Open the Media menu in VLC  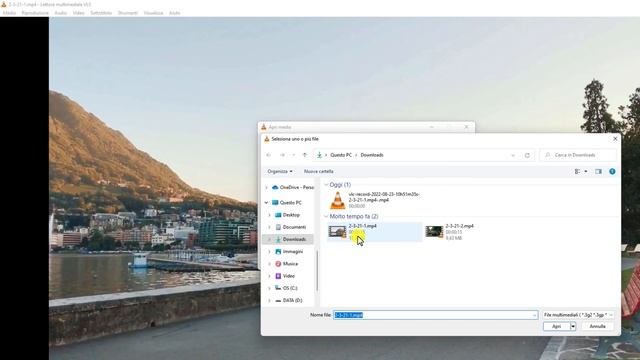(x=9, y=13)
